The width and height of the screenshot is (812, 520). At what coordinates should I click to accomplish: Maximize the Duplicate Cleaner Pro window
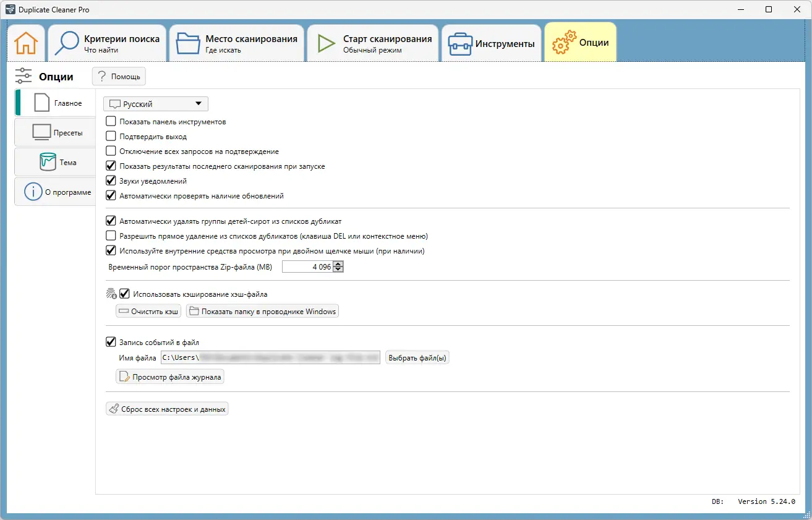pyautogui.click(x=769, y=9)
